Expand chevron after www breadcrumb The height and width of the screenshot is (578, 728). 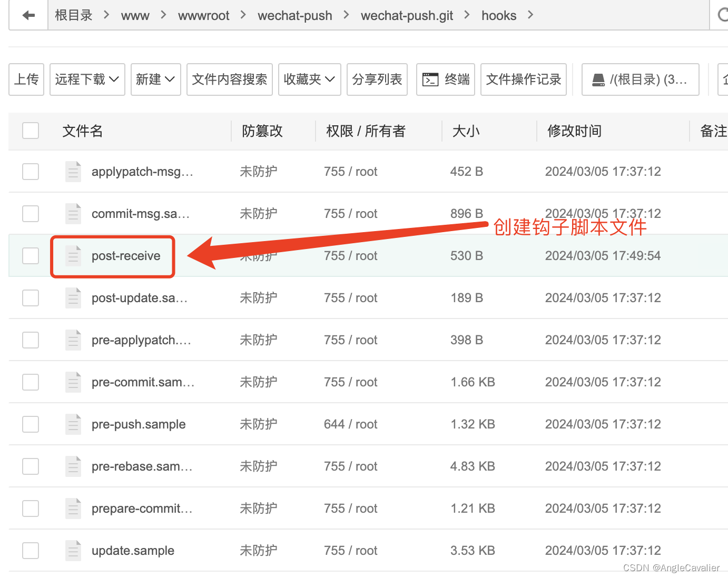[x=163, y=15]
